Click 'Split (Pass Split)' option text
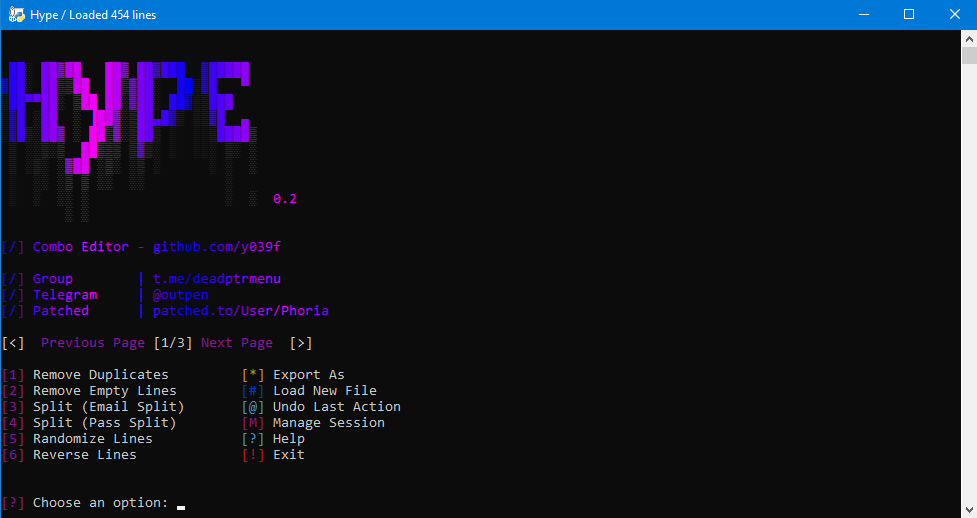Image resolution: width=977 pixels, height=518 pixels. [105, 423]
